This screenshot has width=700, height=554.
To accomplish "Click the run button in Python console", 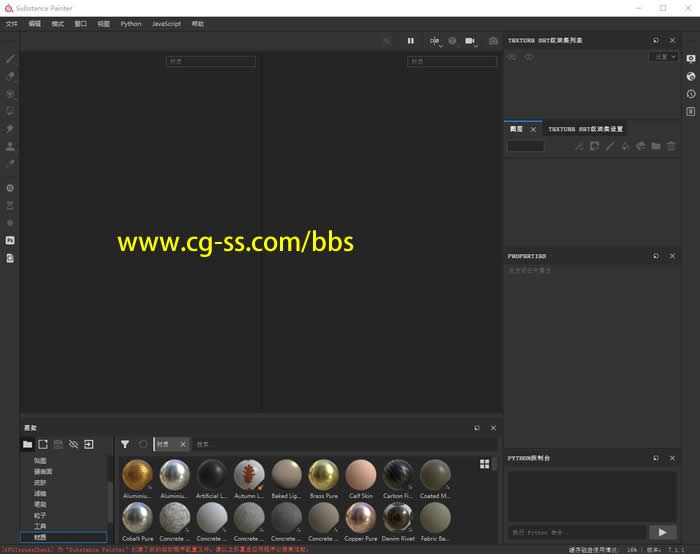I will pyautogui.click(x=661, y=532).
